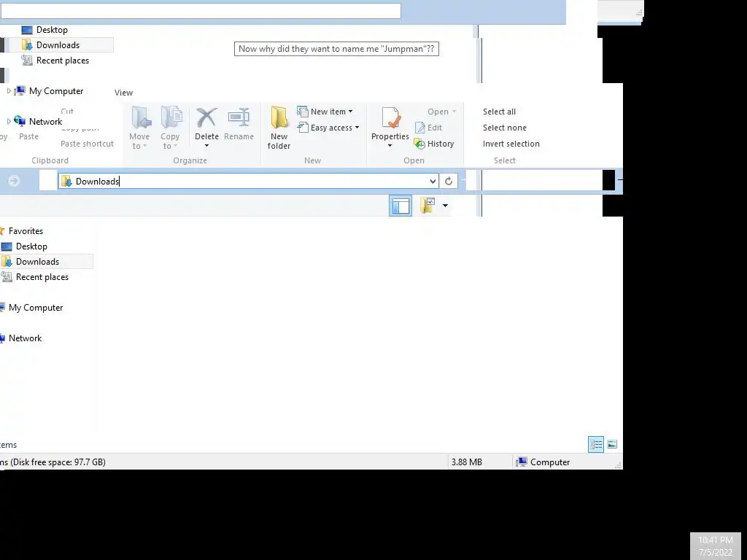Image resolution: width=747 pixels, height=560 pixels.
Task: Expand My Computer using its tree arrow
Action: (9, 91)
